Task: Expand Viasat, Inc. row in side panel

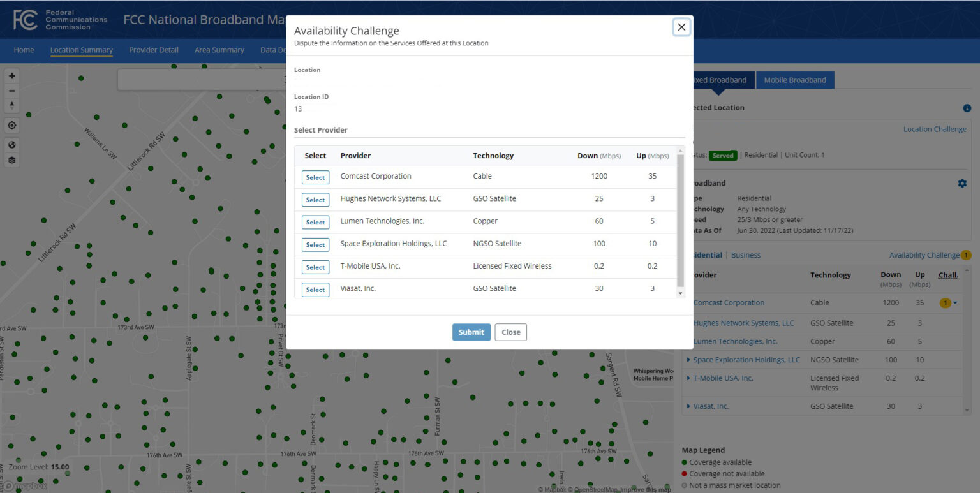Action: (688, 406)
